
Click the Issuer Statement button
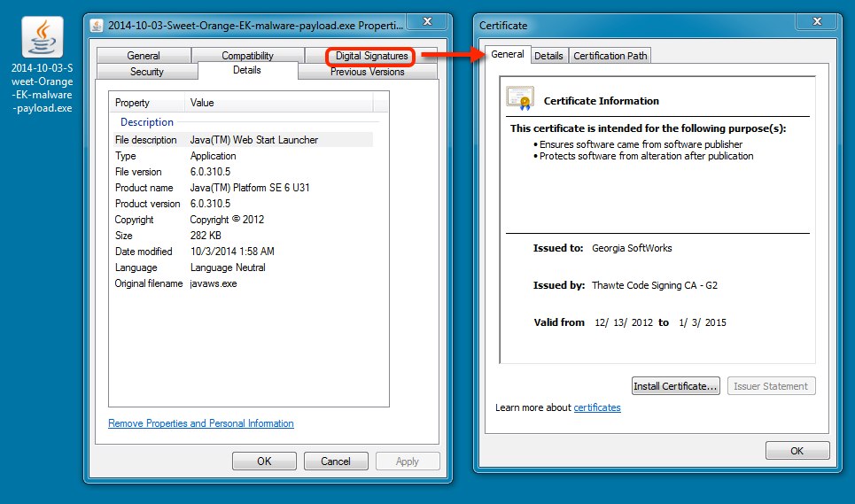pyautogui.click(x=771, y=386)
